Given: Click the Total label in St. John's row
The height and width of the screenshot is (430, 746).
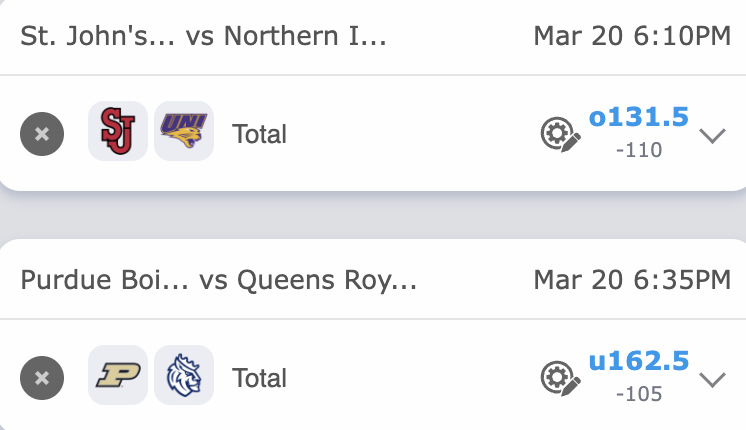Looking at the screenshot, I should point(259,134).
